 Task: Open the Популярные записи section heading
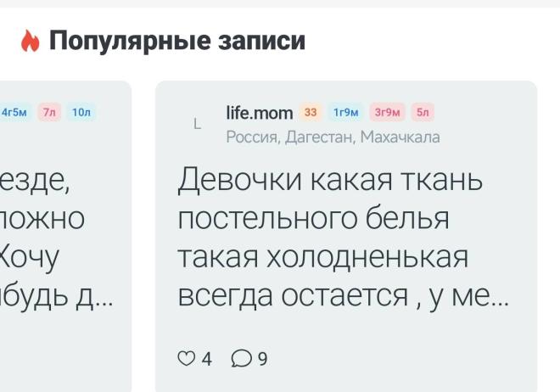click(177, 41)
